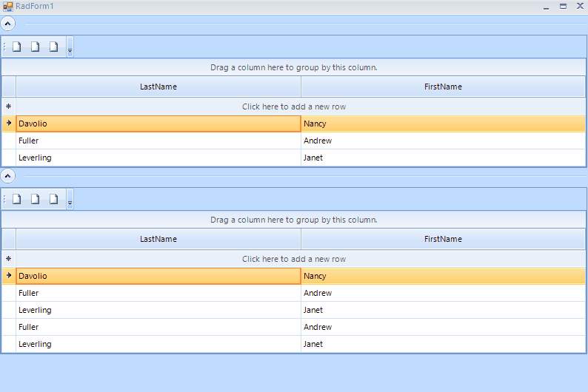Viewport: 588px width, 392px height.
Task: Select row header of Davolio in lower grid
Action: (9, 276)
